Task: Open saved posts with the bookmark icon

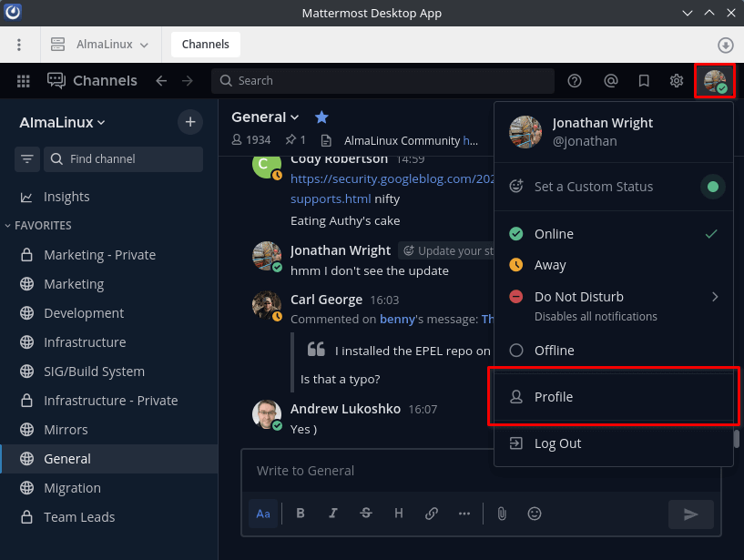Action: [643, 80]
